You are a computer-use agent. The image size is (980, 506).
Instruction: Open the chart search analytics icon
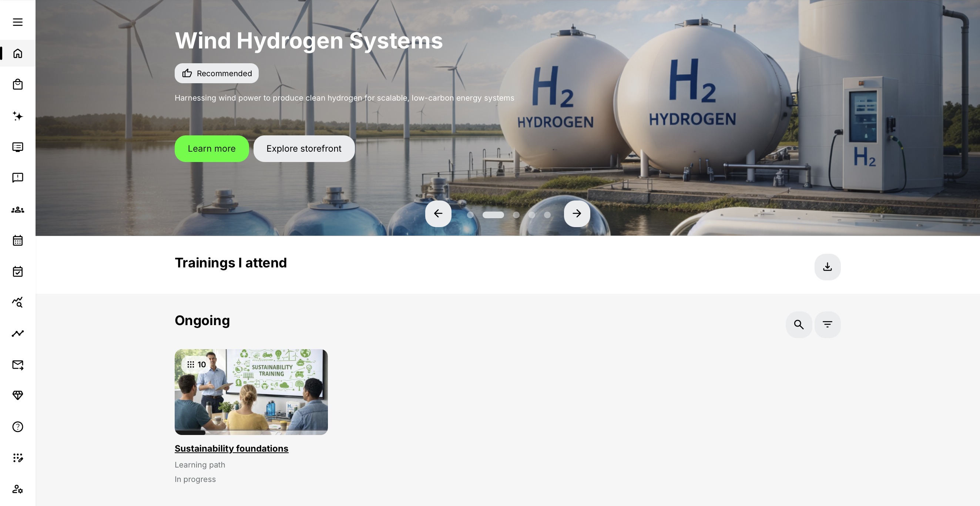[x=17, y=302]
